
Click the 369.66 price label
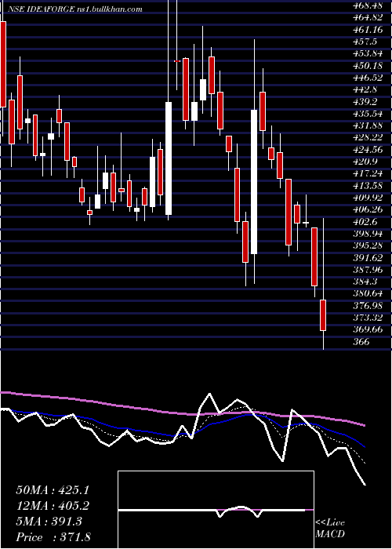tap(368, 329)
